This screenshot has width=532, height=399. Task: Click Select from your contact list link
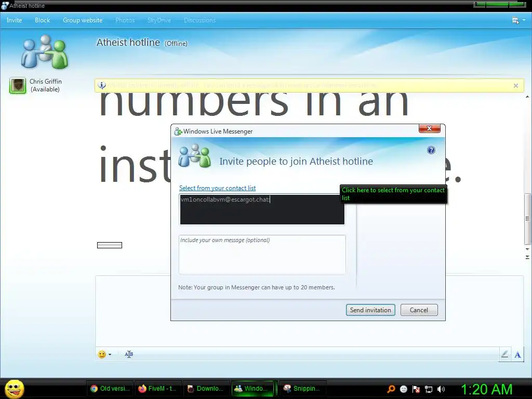[218, 188]
